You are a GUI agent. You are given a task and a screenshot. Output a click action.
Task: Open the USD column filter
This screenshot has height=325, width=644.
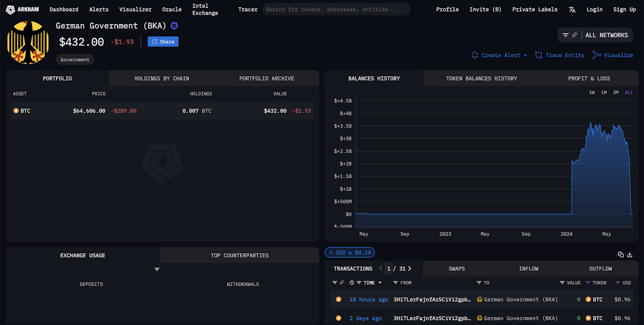pos(618,283)
